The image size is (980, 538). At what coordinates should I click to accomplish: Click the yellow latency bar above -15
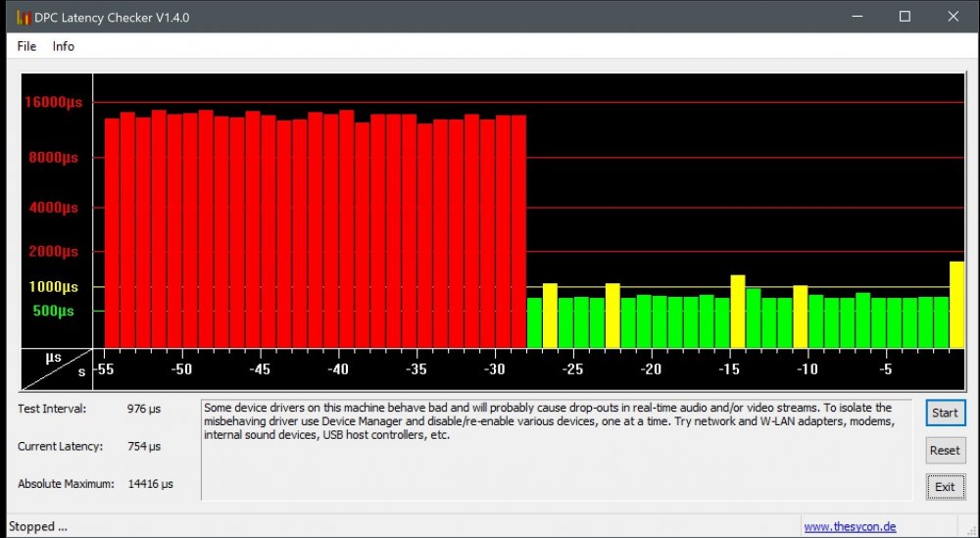click(738, 312)
